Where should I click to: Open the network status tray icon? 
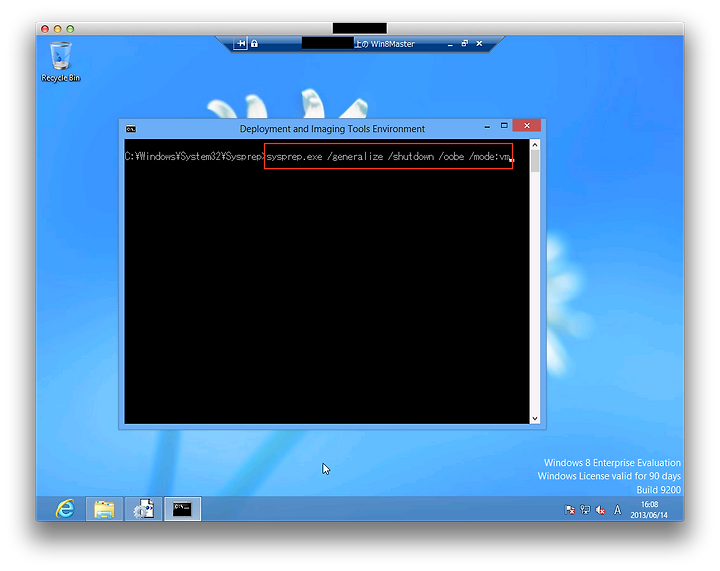(x=585, y=509)
